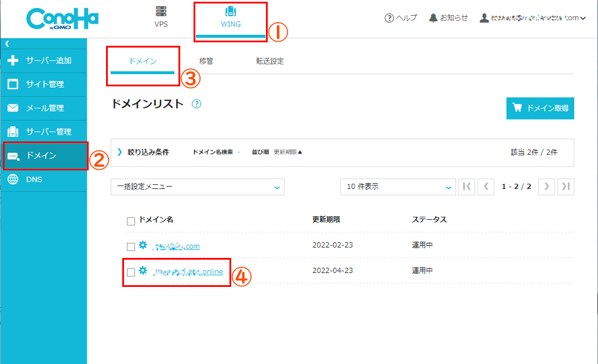
Task: Click the window icon beside サイト管理
Action: [13, 84]
